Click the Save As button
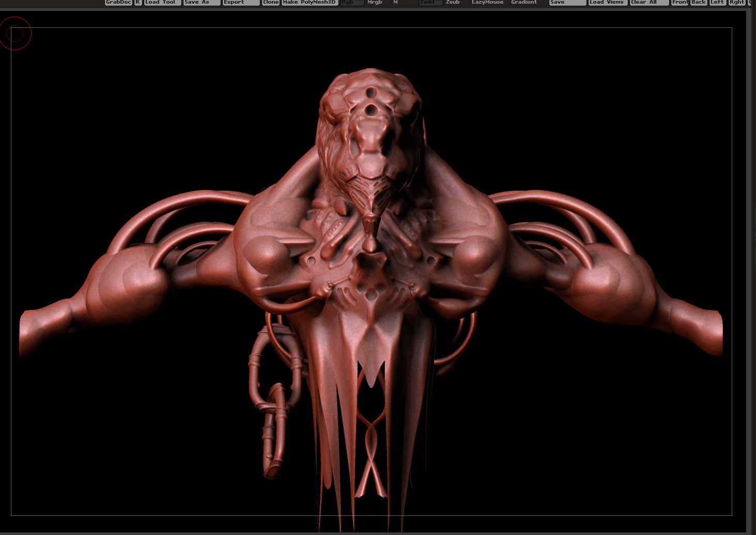Image resolution: width=756 pixels, height=535 pixels. click(x=202, y=3)
